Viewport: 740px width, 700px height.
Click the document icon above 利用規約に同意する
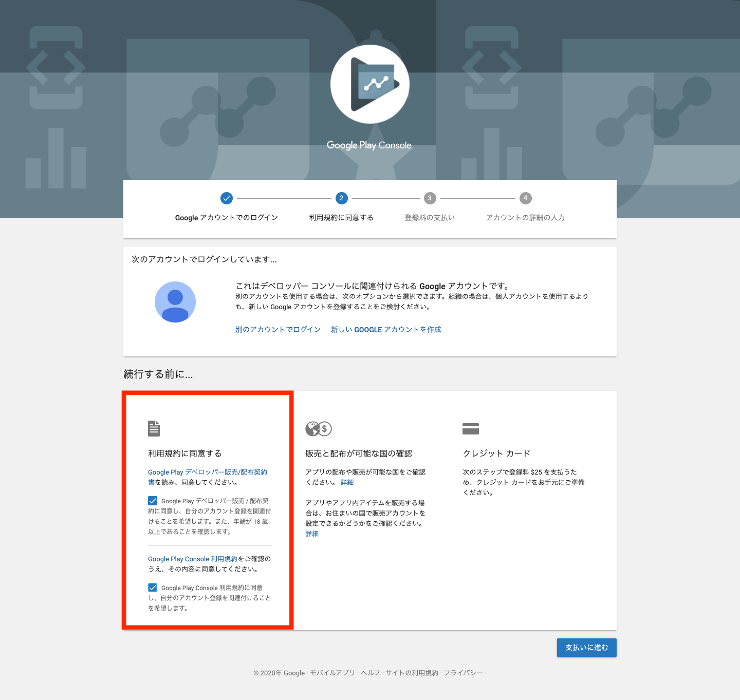tap(154, 428)
